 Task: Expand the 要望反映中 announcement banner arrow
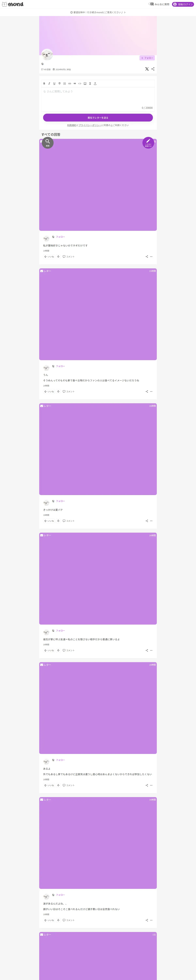(x=124, y=12)
